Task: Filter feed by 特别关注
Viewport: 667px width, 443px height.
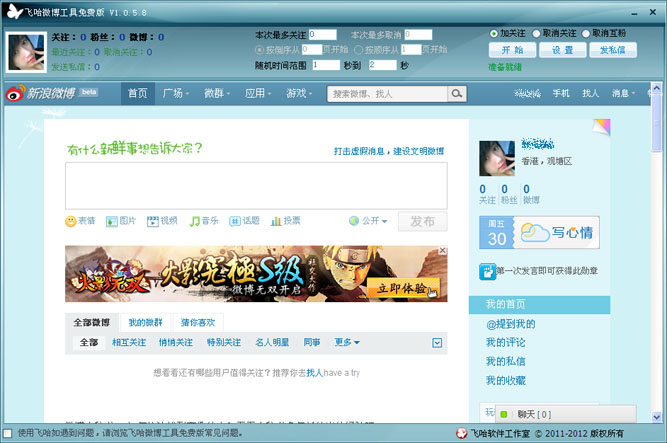Action: point(224,342)
